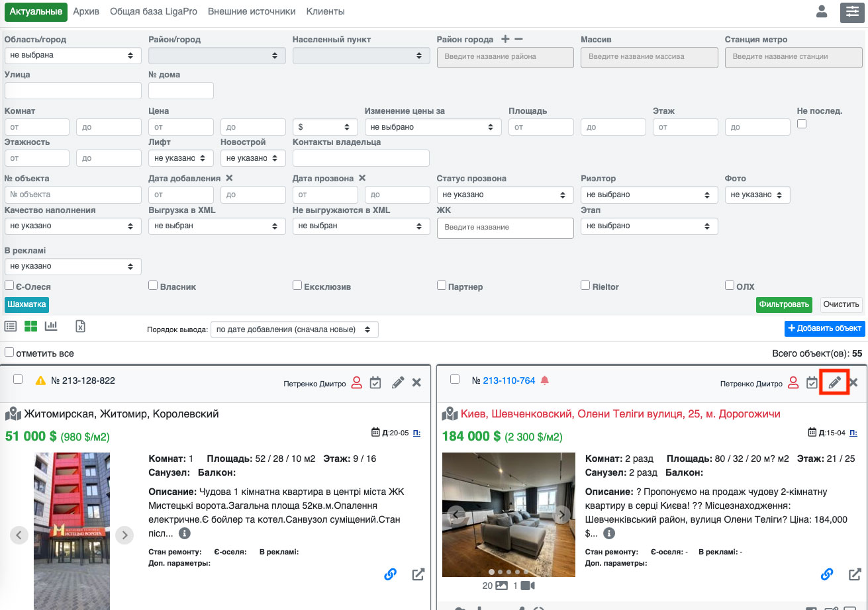Enable the Эксклюзив checkbox
Viewport: 868px width, 610px height.
click(297, 286)
